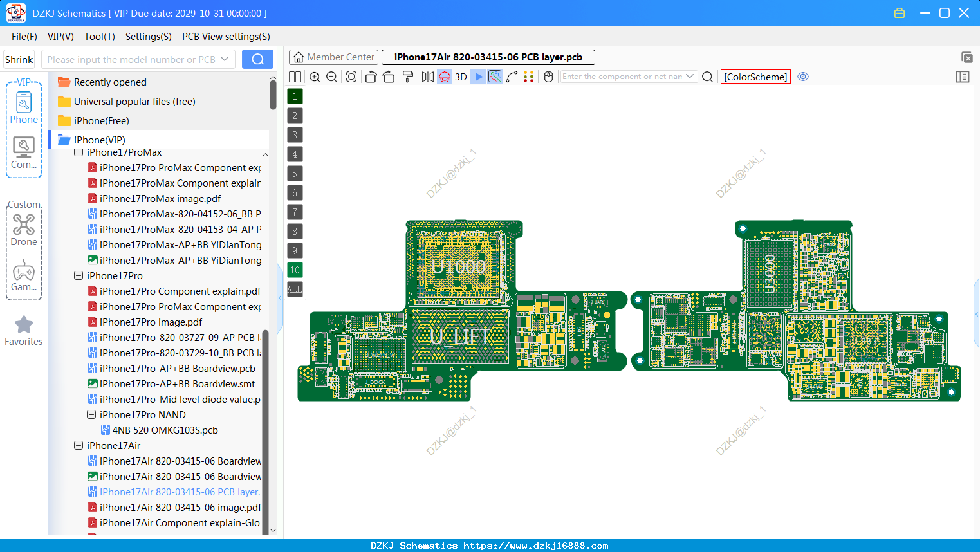
Task: Collapse left panel with splitter arrow
Action: point(280,298)
